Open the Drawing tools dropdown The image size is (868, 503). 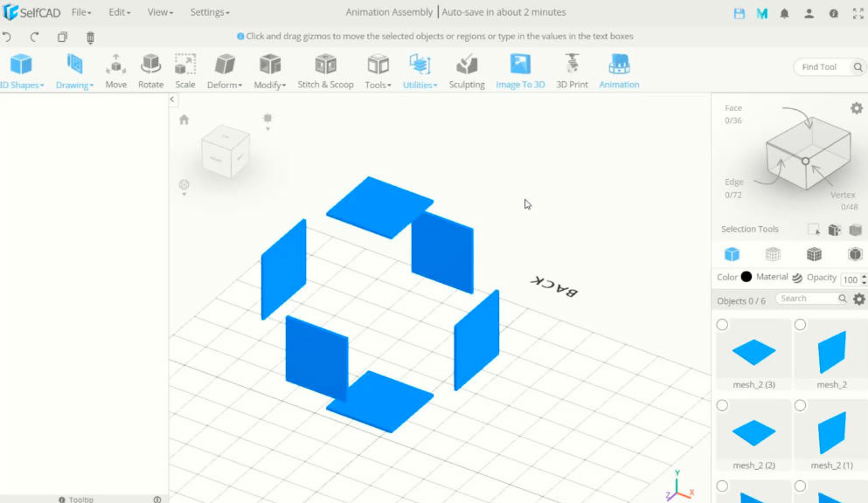pyautogui.click(x=74, y=71)
